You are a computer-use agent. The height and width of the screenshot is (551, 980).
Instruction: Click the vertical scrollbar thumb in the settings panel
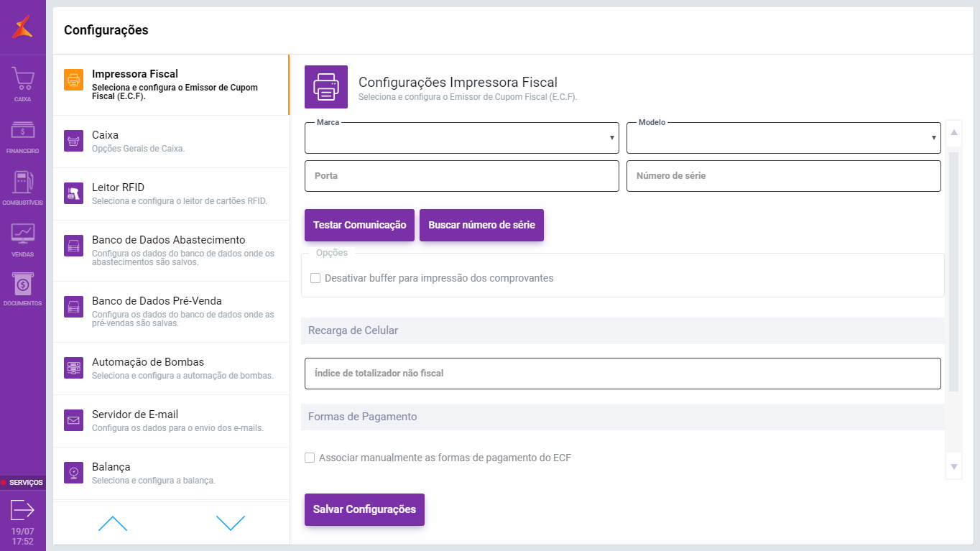coord(953,271)
